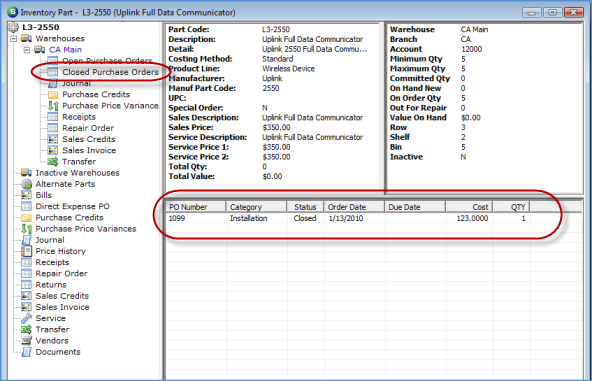Select the CA Main warehouse label

pos(65,49)
